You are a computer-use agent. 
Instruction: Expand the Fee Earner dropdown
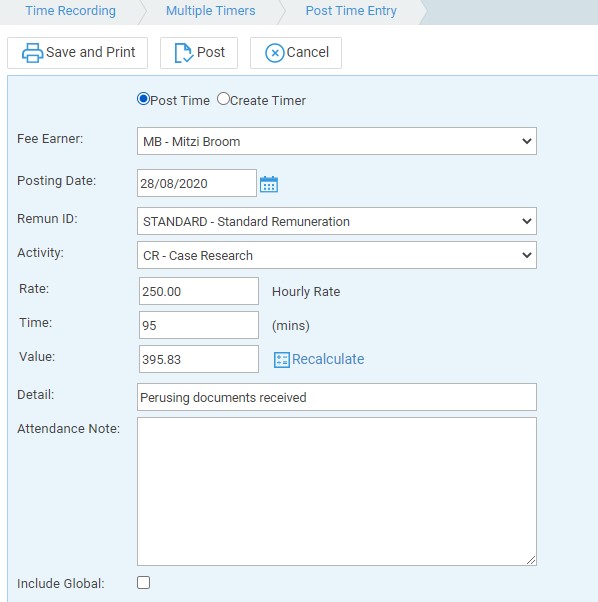pyautogui.click(x=337, y=141)
